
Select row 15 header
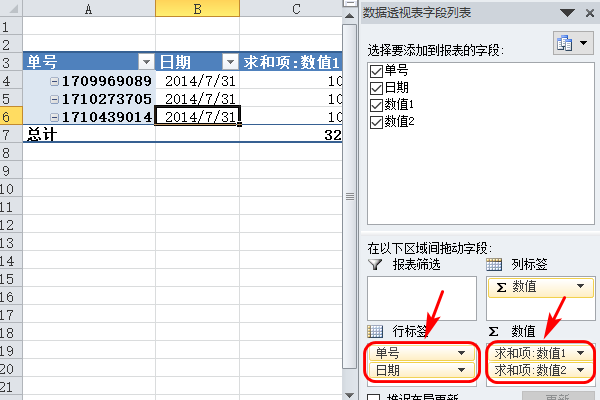point(11,279)
